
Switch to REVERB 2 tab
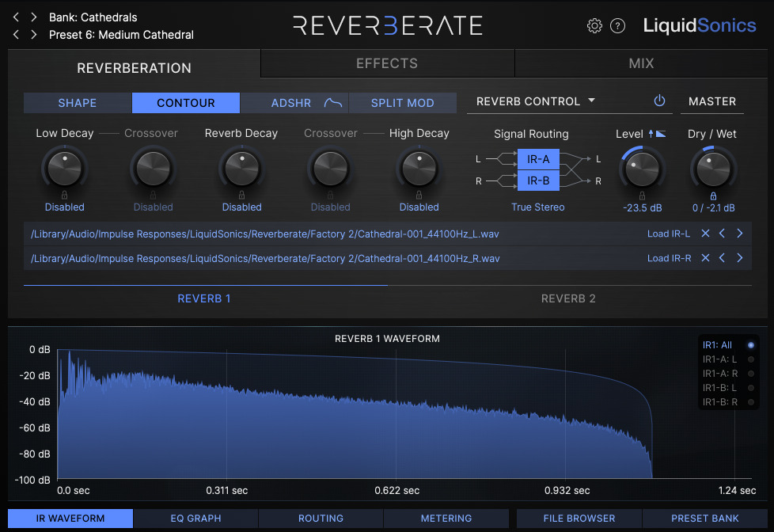(568, 298)
